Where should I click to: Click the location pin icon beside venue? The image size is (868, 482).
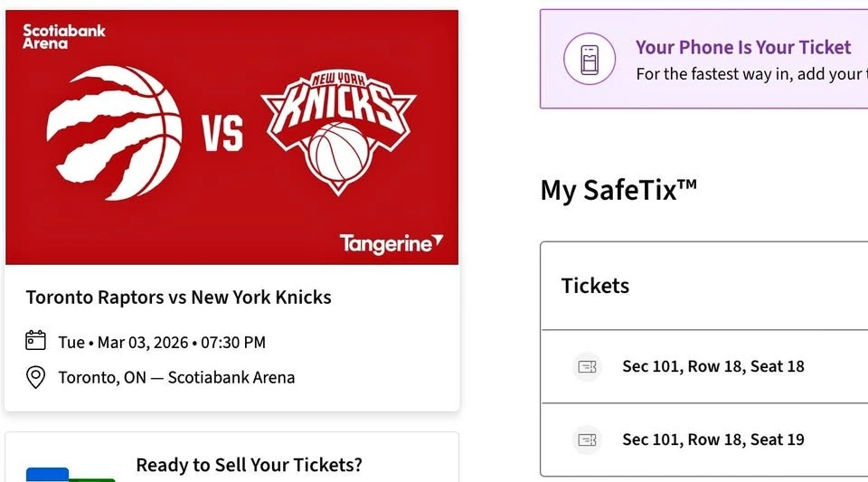35,377
